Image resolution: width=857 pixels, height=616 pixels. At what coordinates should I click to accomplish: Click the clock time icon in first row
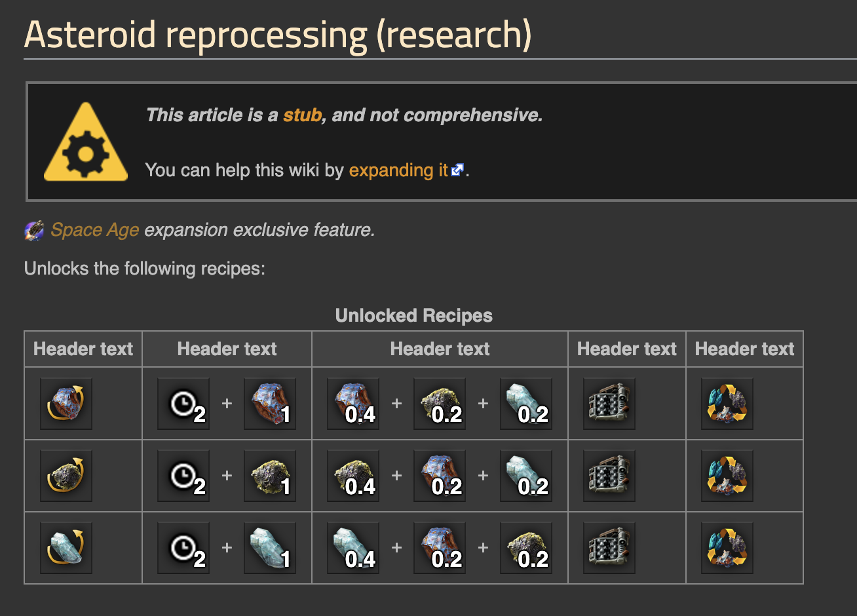(x=183, y=404)
